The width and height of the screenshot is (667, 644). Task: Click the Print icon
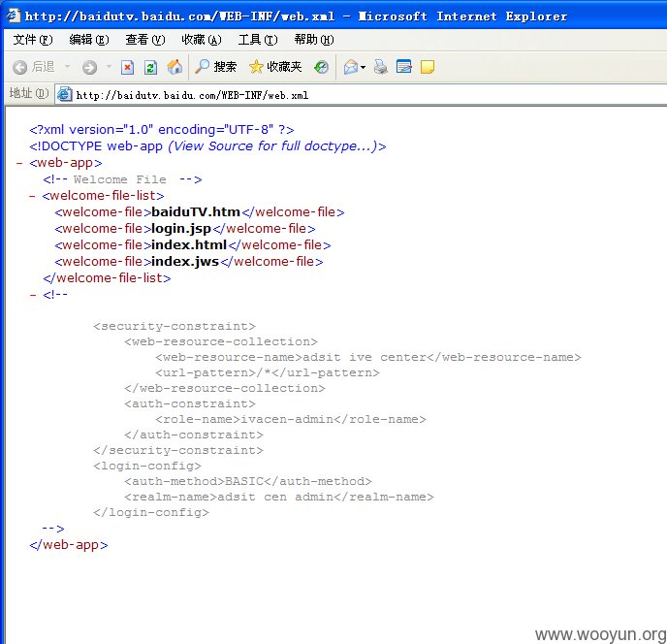(x=380, y=67)
